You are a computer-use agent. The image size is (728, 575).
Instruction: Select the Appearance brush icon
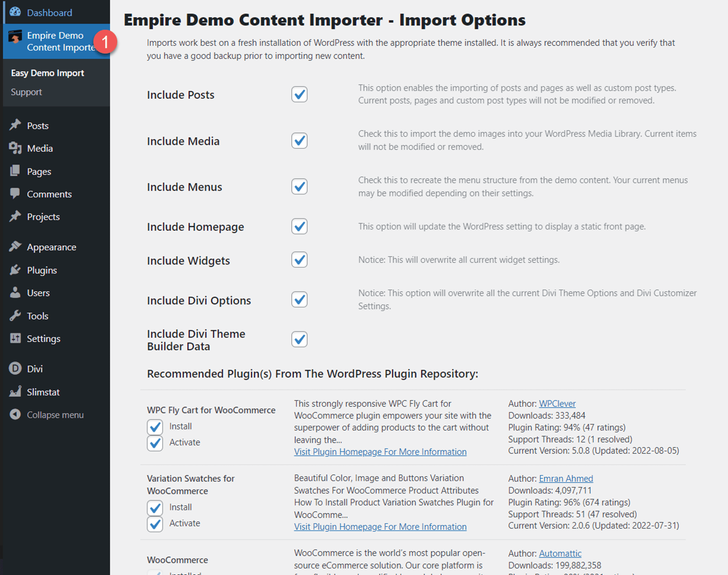click(15, 247)
